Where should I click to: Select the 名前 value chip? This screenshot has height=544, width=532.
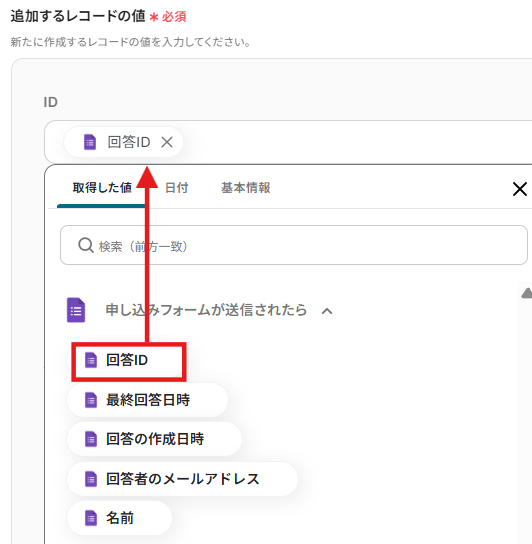pyautogui.click(x=119, y=518)
